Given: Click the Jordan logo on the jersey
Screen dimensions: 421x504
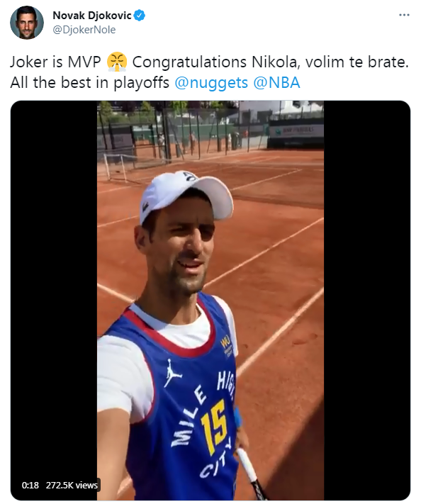Looking at the screenshot, I should click(x=173, y=373).
